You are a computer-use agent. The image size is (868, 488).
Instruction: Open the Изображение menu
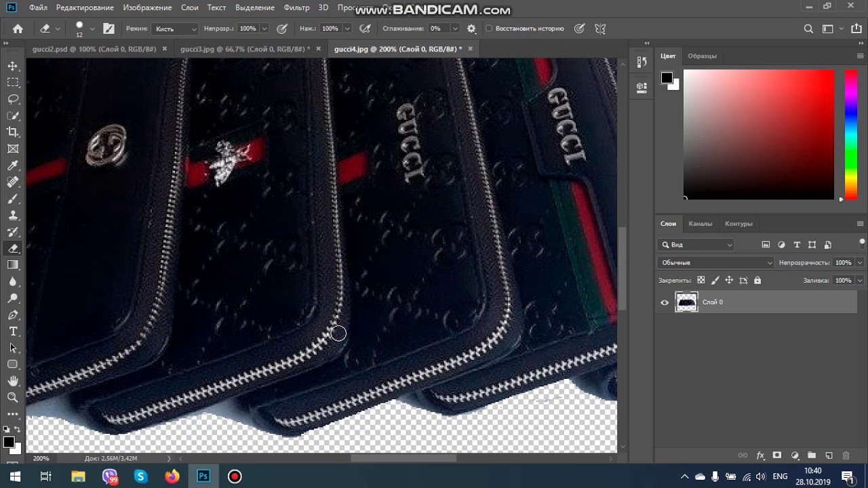[x=147, y=7]
